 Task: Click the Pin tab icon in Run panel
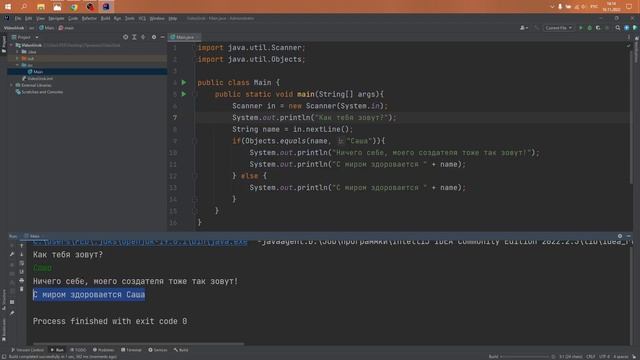(12, 313)
